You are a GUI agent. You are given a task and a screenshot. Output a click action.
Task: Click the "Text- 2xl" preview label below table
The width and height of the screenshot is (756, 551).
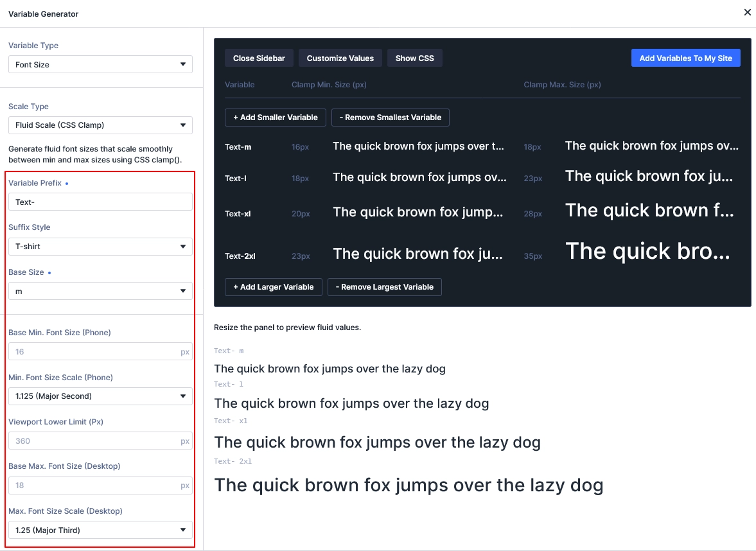233,461
